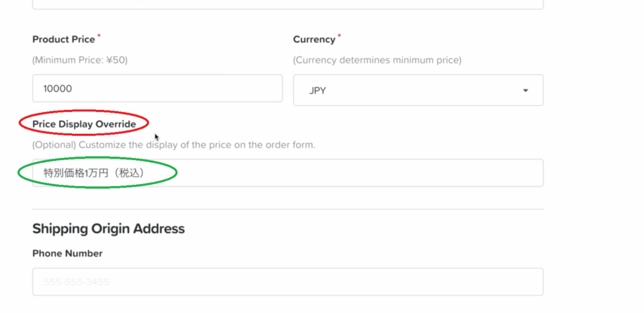Viewport: 644px width, 313px height.
Task: Click the Phone Number input field
Action: click(287, 282)
